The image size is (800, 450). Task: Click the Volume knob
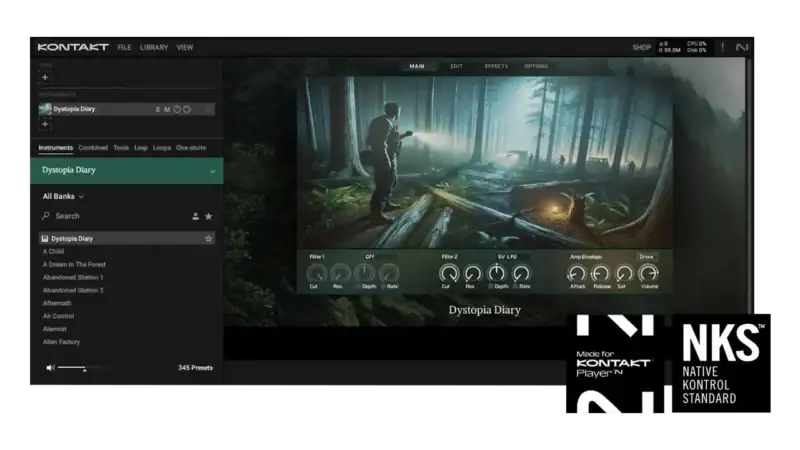pyautogui.click(x=648, y=273)
